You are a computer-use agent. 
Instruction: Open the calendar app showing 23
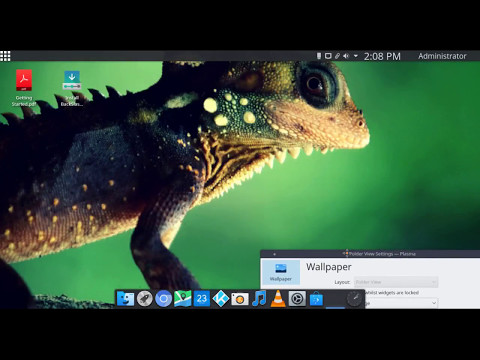(202, 298)
